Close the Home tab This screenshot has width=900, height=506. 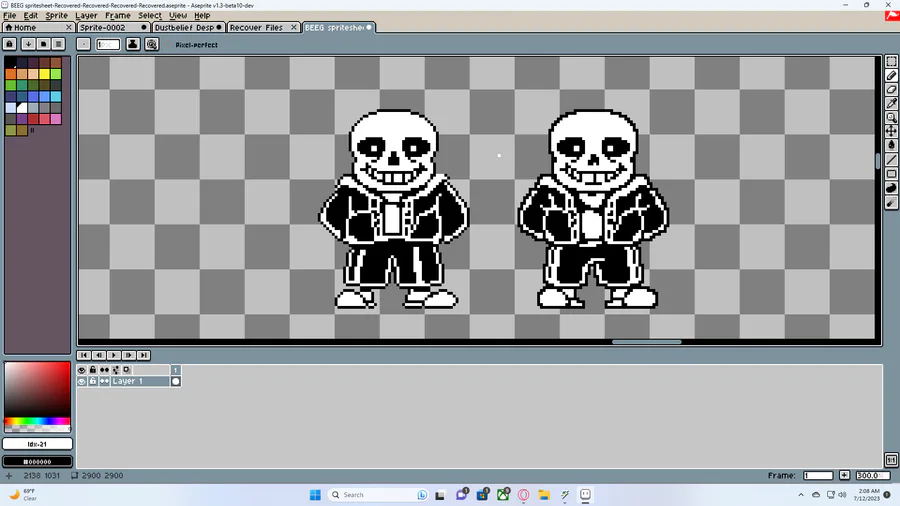click(68, 28)
